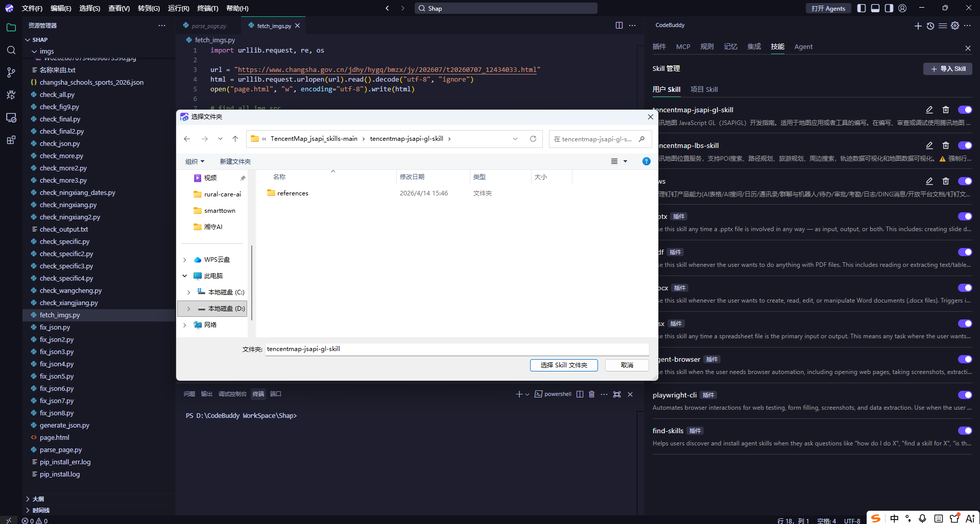980x524 pixels.
Task: Open CodeBuddy settings gear icon
Action: click(955, 26)
